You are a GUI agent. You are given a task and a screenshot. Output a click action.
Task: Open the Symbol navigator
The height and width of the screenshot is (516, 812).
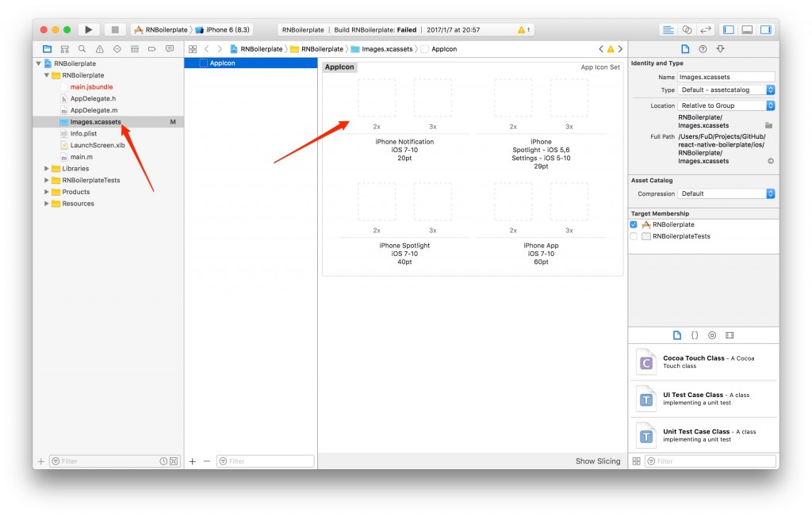click(65, 48)
